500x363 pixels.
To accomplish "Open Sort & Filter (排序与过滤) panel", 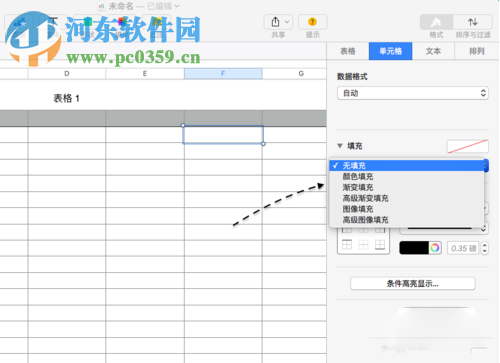I will point(473,22).
